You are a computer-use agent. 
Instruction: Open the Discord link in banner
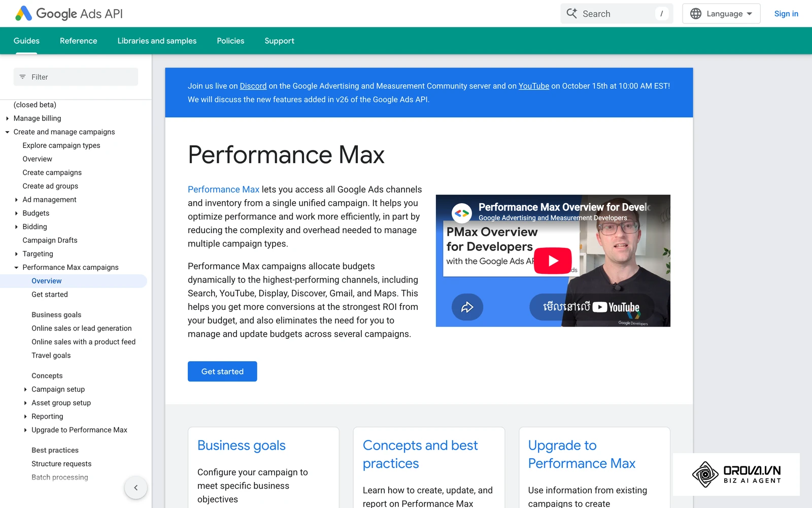pos(253,86)
